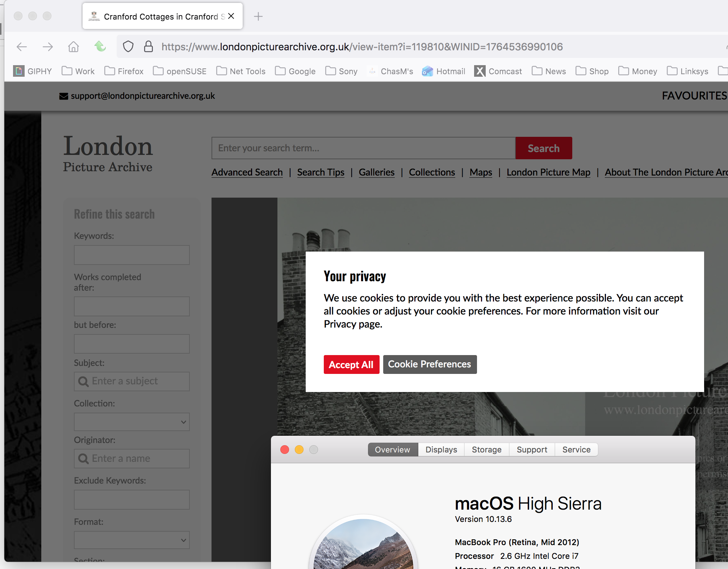Open the tracking protection shield icon
Screen dimensions: 728x569
128,47
